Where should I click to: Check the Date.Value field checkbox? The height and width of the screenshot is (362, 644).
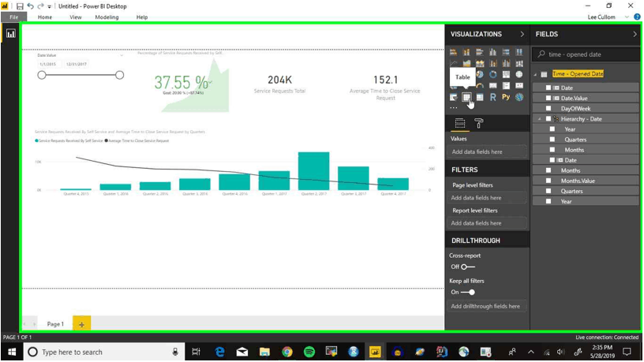pyautogui.click(x=549, y=98)
